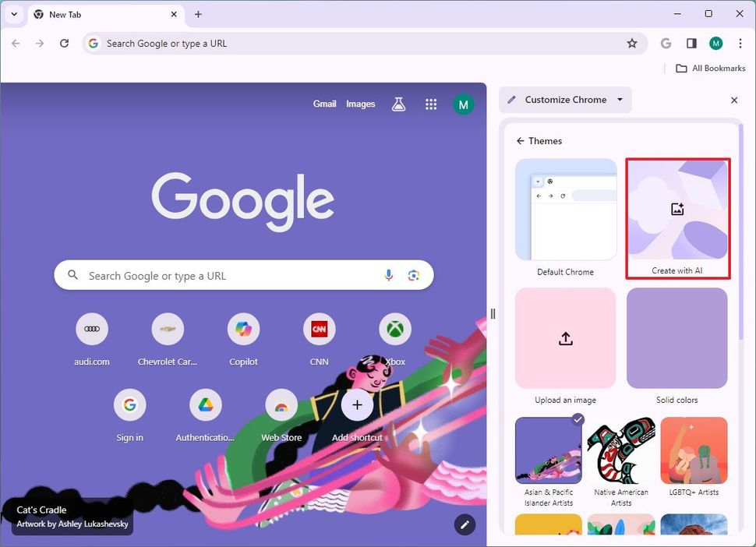Open Gmail from the homepage link
756x547 pixels.
pos(325,104)
